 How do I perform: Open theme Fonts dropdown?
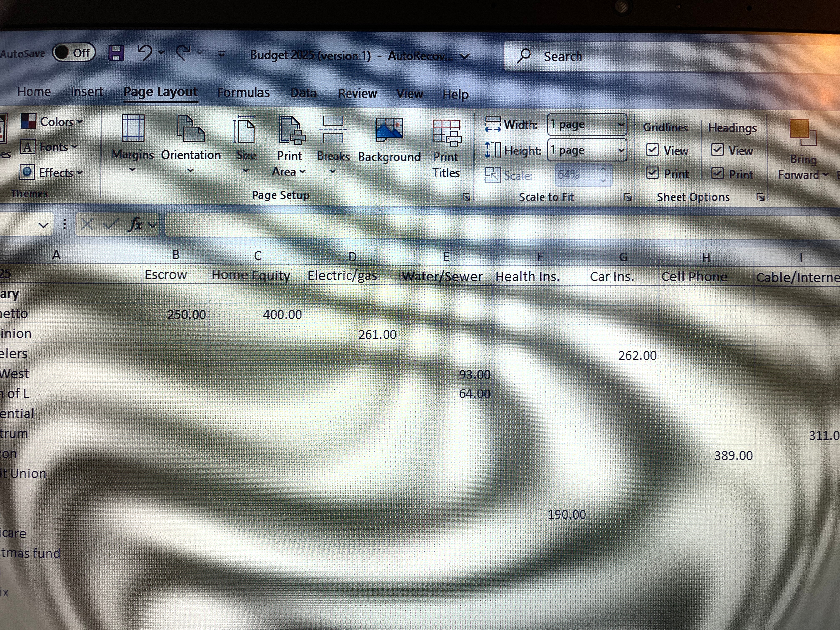pyautogui.click(x=49, y=147)
